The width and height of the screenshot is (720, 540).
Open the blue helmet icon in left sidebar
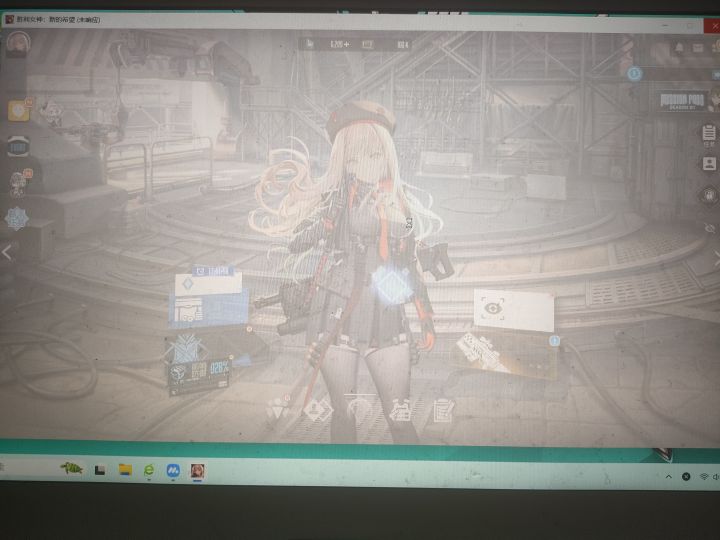pos(18,146)
